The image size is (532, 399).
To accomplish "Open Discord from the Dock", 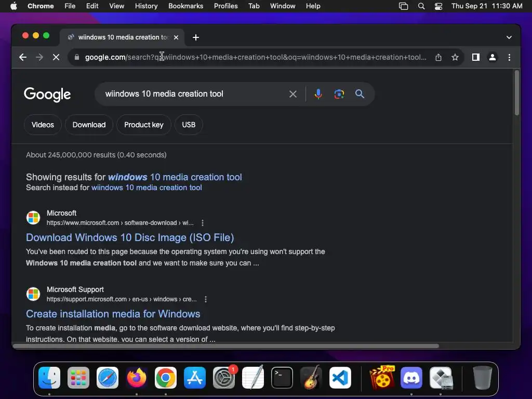I will [411, 378].
